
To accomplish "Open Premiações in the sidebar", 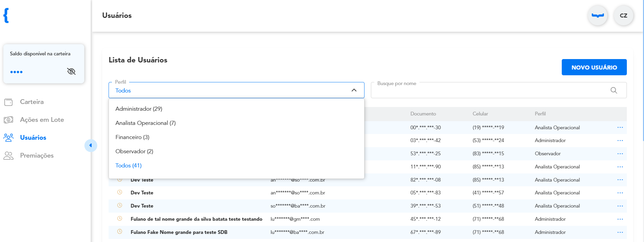I will [37, 156].
